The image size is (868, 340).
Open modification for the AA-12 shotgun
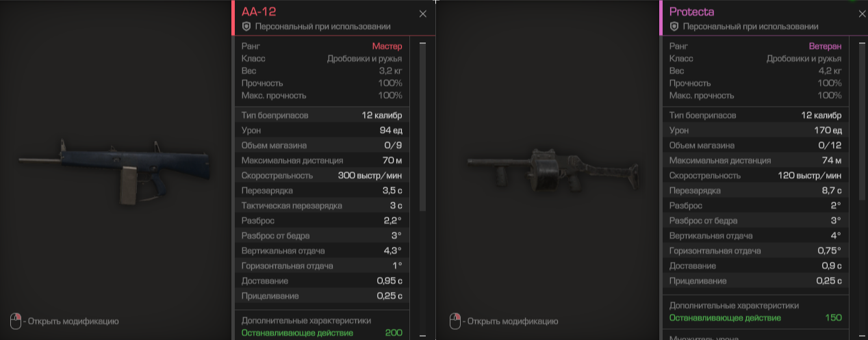[74, 322]
